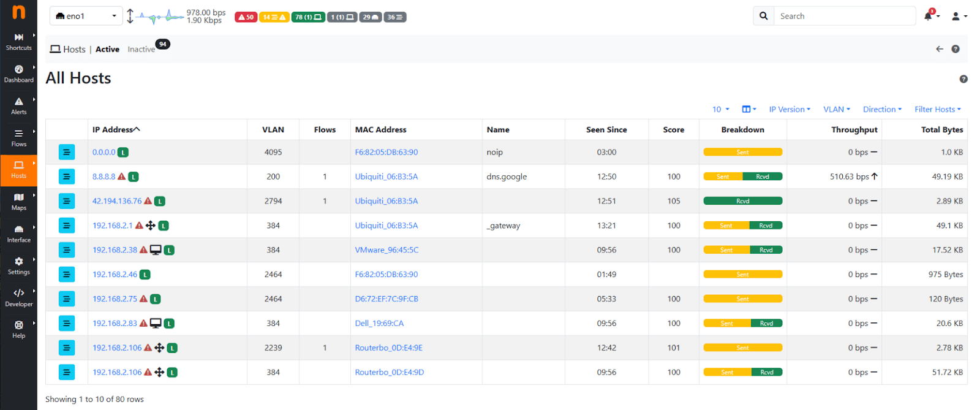Screen dimensions: 980x410
Task: Select the Active hosts tab
Action: click(107, 50)
